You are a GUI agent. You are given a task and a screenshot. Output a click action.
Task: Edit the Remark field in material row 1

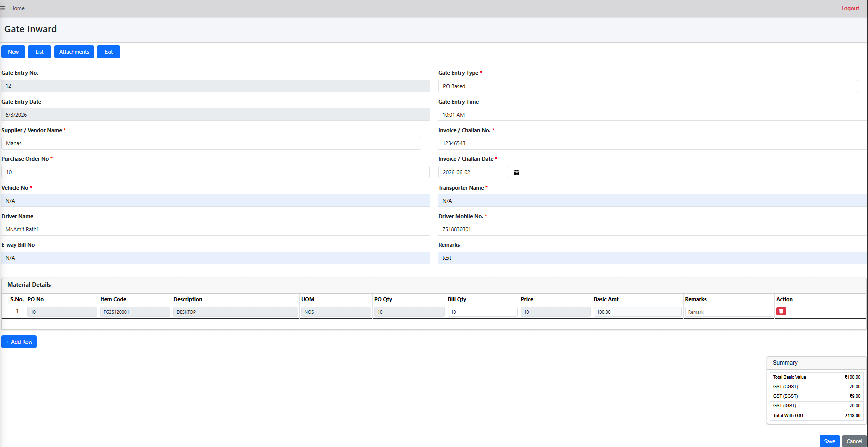[729, 312]
